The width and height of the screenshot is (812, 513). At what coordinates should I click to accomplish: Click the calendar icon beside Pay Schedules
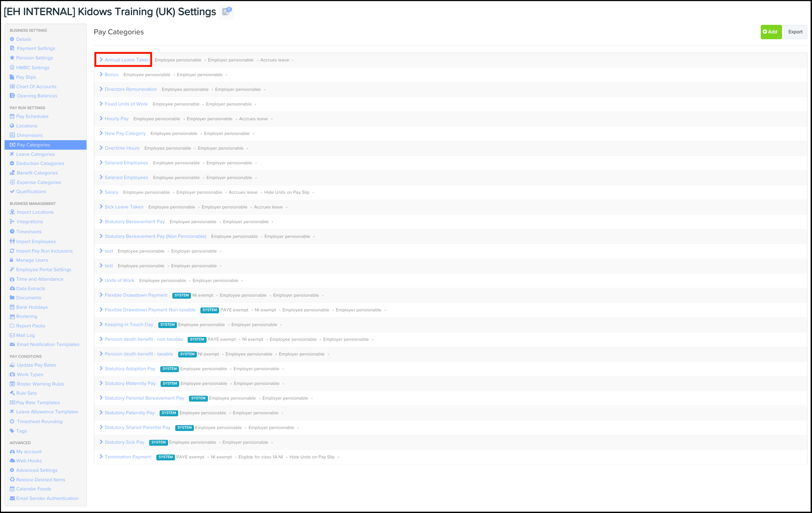coord(12,116)
